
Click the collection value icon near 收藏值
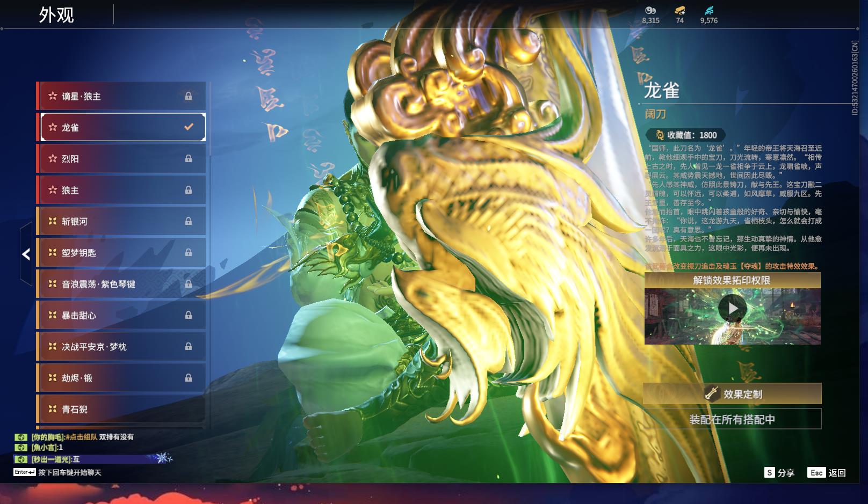[x=660, y=135]
